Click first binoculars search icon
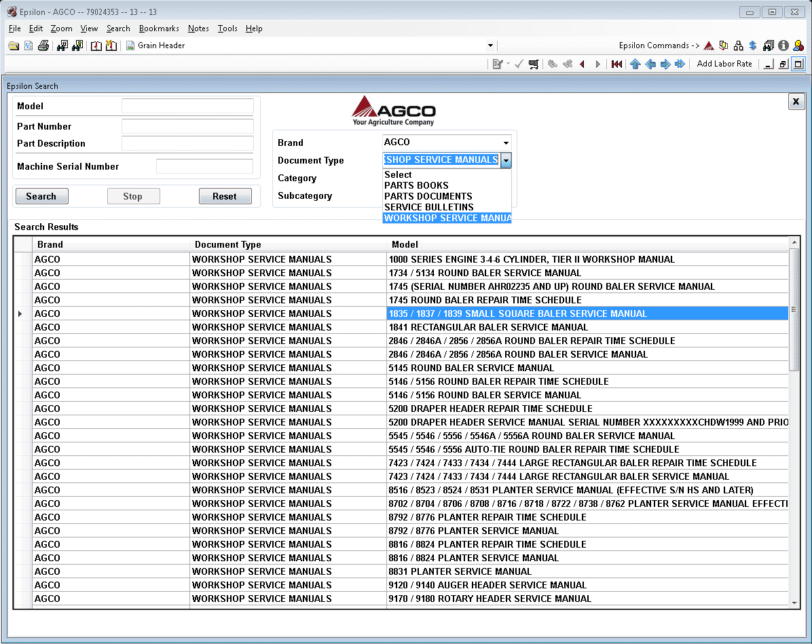Screen dimensions: 812x644 point(62,45)
